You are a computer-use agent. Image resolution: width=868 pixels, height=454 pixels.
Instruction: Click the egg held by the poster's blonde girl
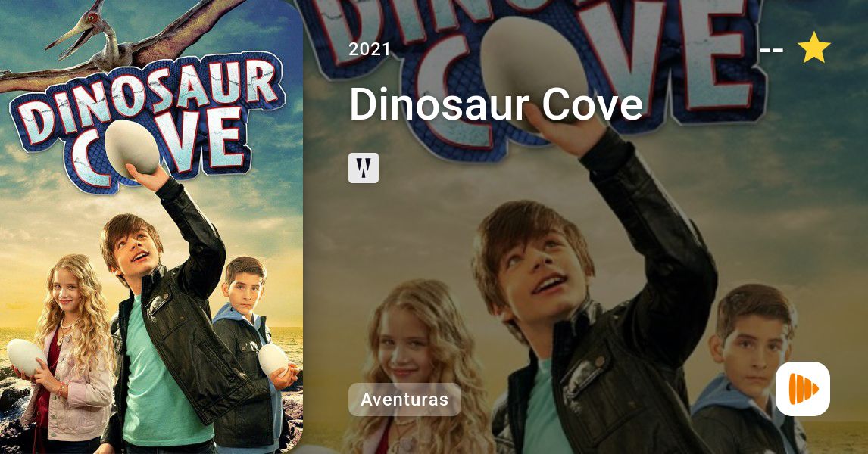click(26, 356)
